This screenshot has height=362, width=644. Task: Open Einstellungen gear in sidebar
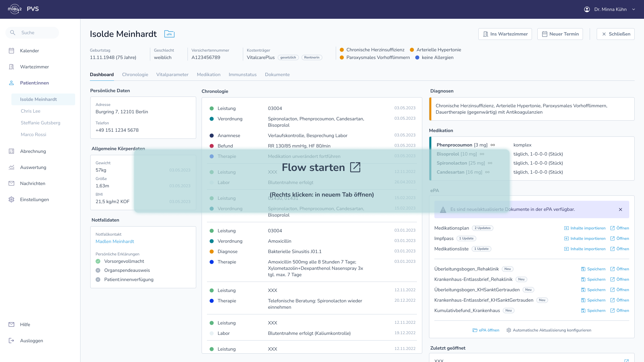[34, 199]
